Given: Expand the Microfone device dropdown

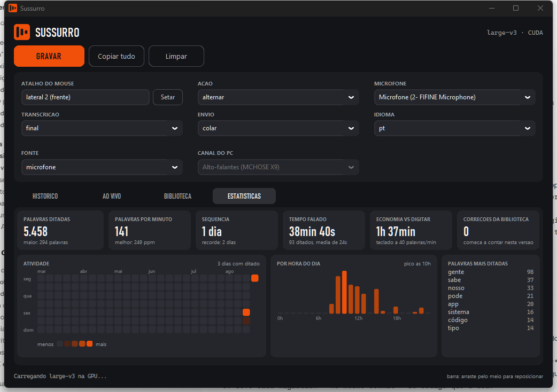Looking at the screenshot, I should point(455,97).
